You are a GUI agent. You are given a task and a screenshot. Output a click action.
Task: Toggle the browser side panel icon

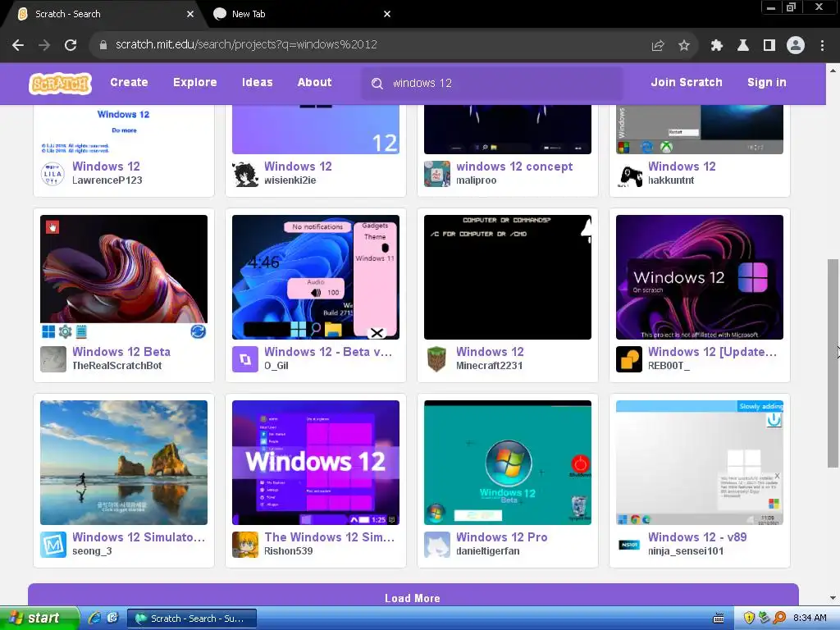coord(769,46)
